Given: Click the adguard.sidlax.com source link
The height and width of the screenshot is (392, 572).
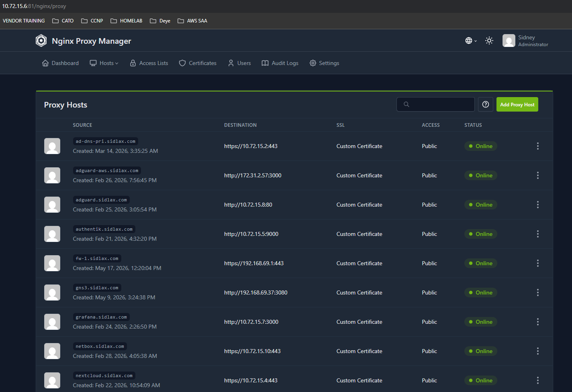Looking at the screenshot, I should click(x=101, y=200).
